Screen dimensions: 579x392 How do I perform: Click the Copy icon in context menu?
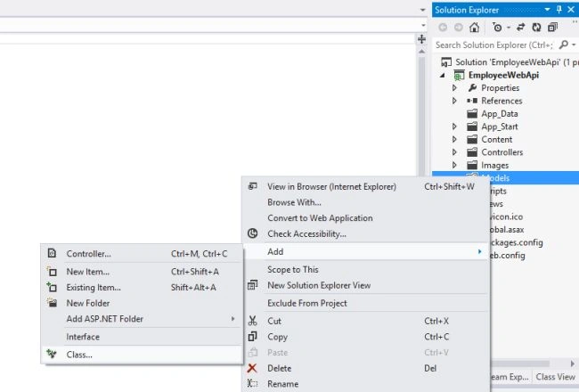click(x=253, y=336)
